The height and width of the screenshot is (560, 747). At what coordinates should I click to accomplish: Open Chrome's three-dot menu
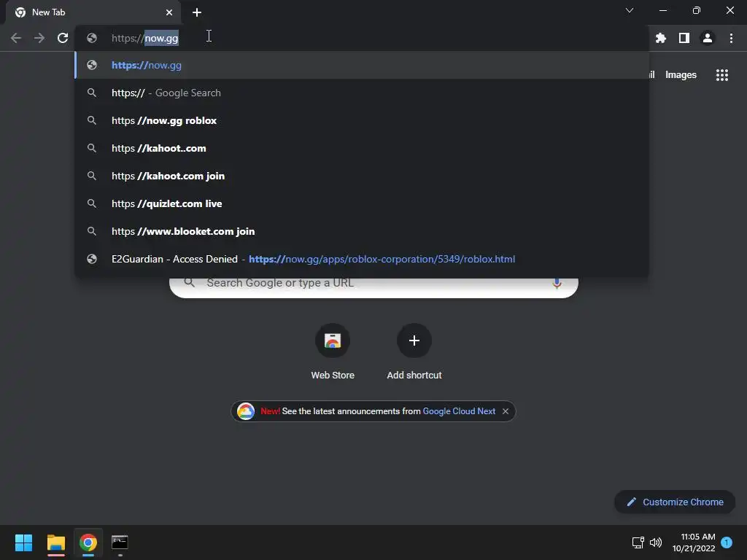point(731,38)
